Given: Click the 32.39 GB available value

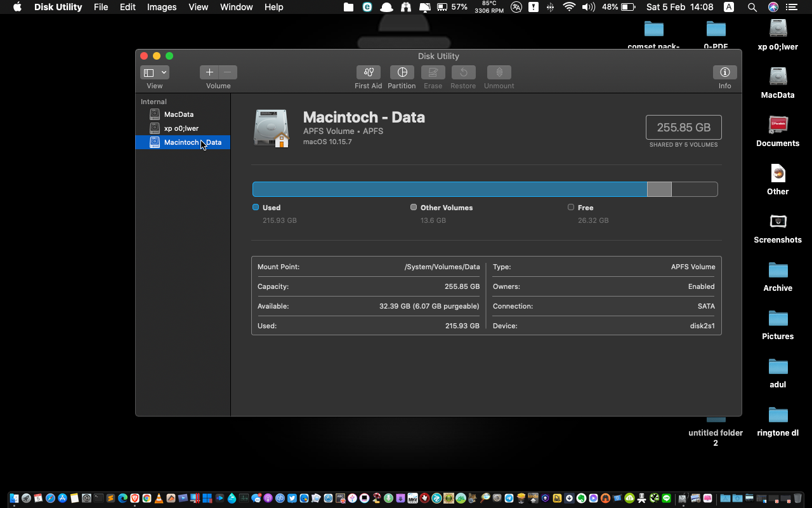Looking at the screenshot, I should [x=429, y=306].
